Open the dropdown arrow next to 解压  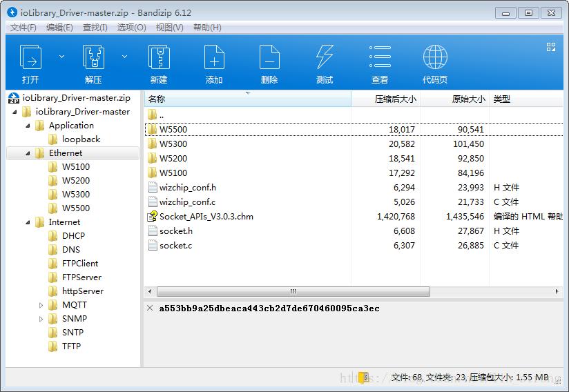pos(124,57)
